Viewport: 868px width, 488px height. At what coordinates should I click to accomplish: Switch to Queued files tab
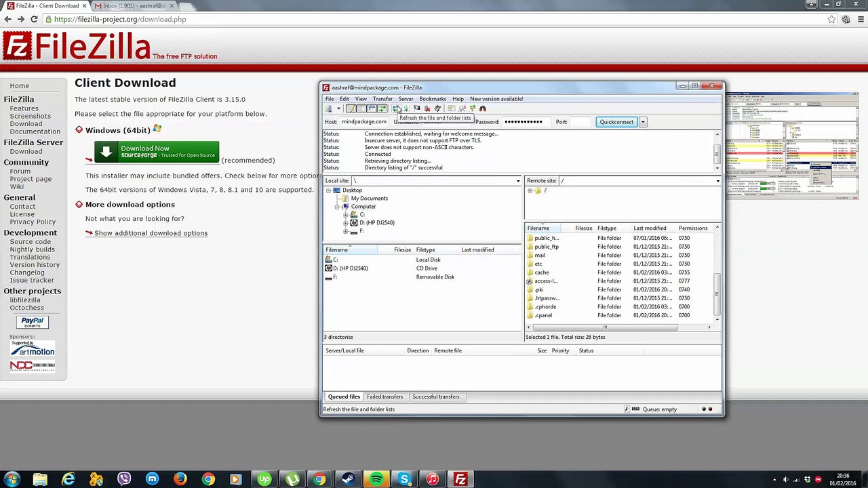pyautogui.click(x=344, y=396)
